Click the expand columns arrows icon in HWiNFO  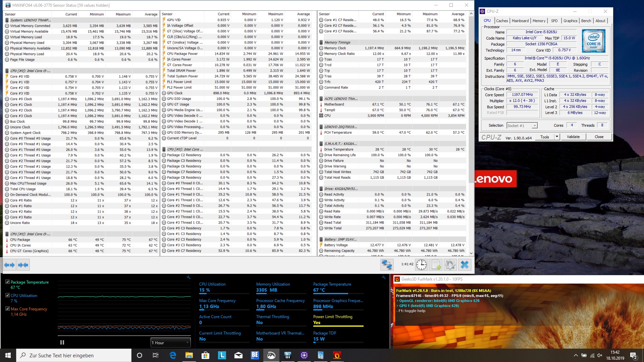9,265
